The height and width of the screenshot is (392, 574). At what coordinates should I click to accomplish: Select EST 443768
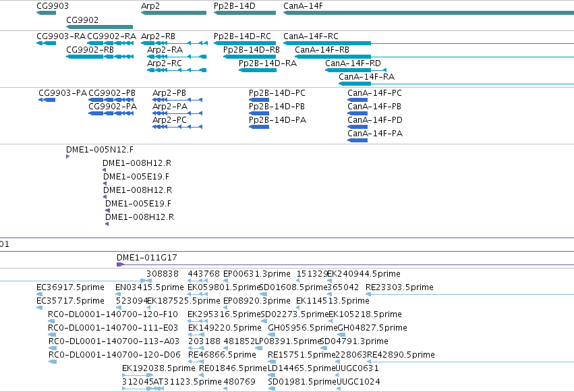click(198, 281)
